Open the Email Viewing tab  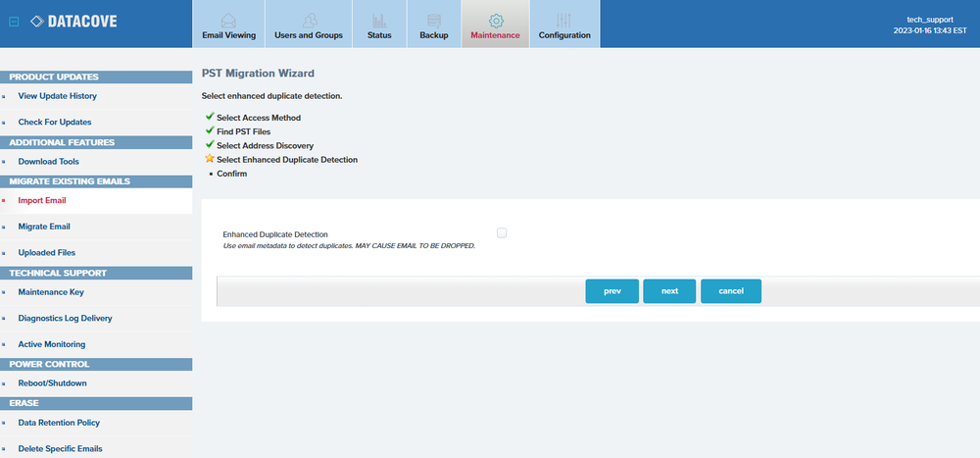[x=228, y=24]
